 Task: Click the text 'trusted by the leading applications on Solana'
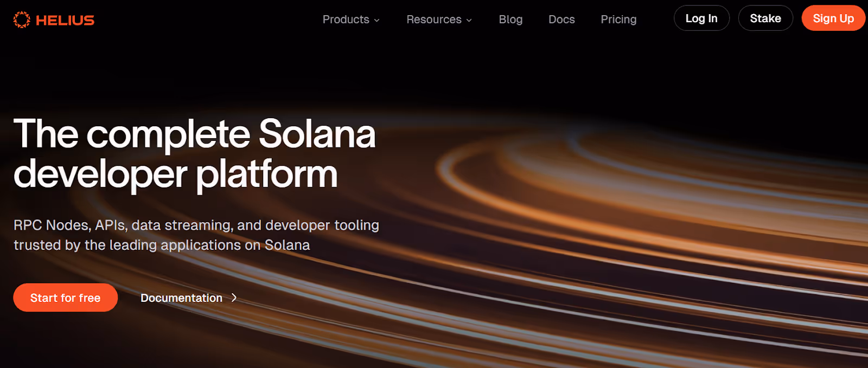coord(162,245)
